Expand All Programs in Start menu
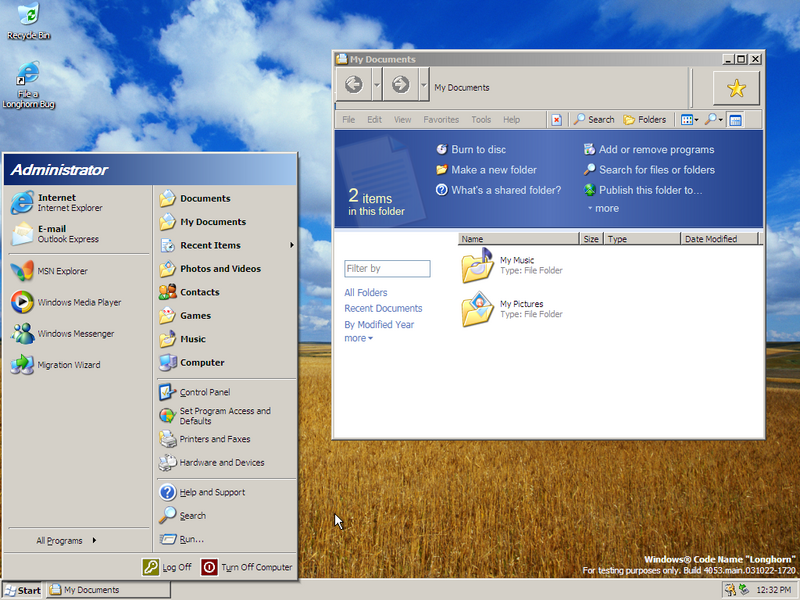 [66, 541]
